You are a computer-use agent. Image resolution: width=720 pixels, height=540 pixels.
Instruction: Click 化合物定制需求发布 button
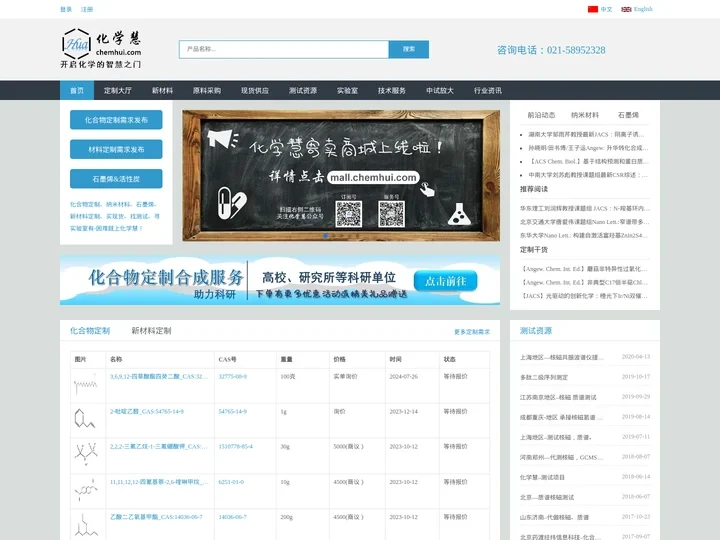click(116, 120)
